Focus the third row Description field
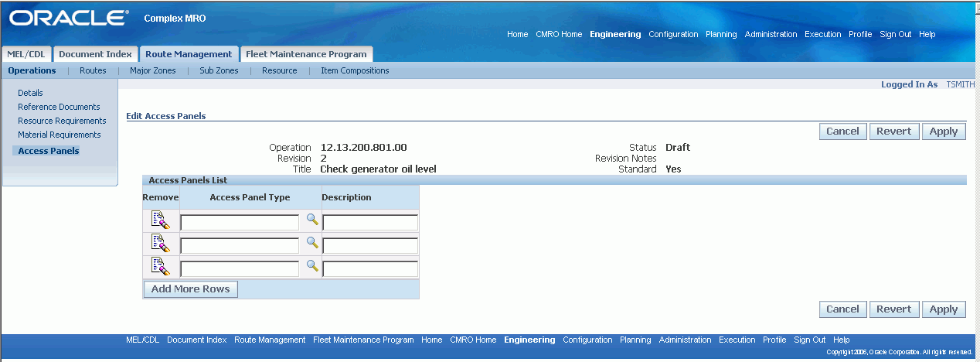This screenshot has width=980, height=362. 370,269
